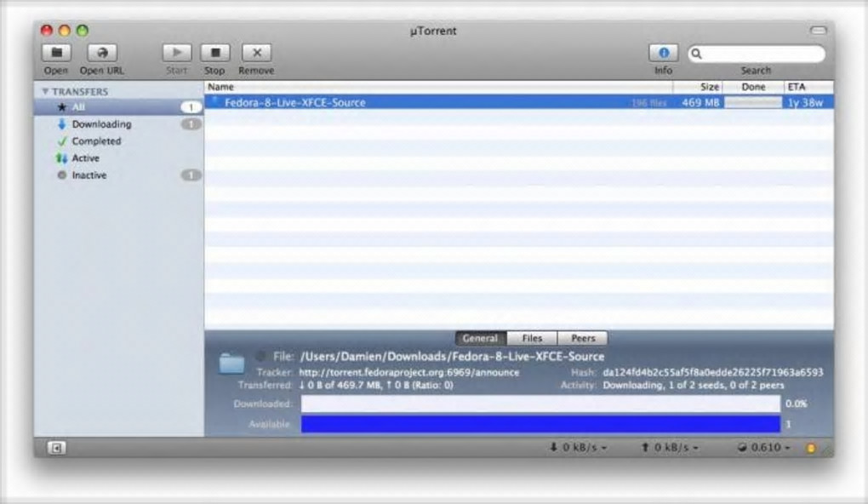Switch to the General tab

point(480,338)
